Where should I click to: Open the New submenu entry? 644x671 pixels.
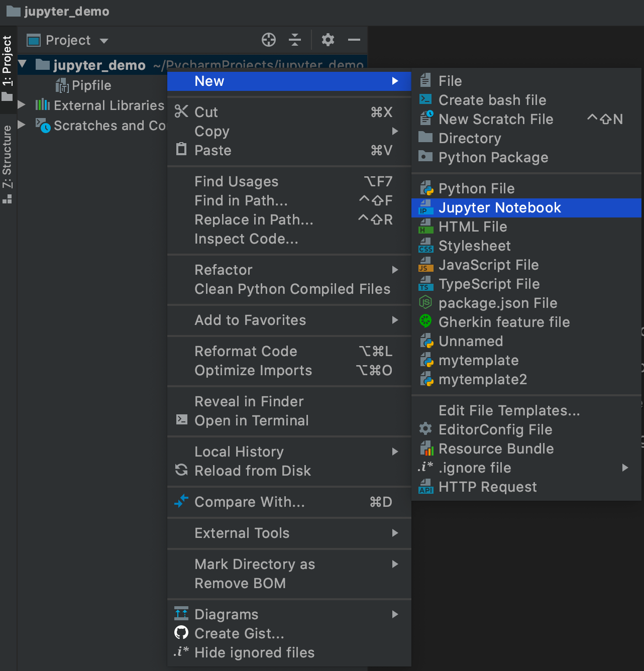coord(289,81)
